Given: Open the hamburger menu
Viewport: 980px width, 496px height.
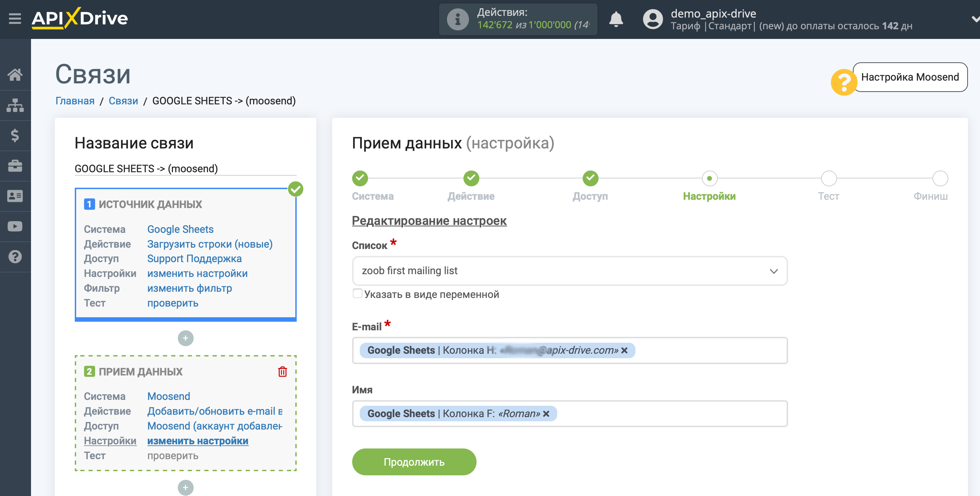Looking at the screenshot, I should [x=15, y=18].
